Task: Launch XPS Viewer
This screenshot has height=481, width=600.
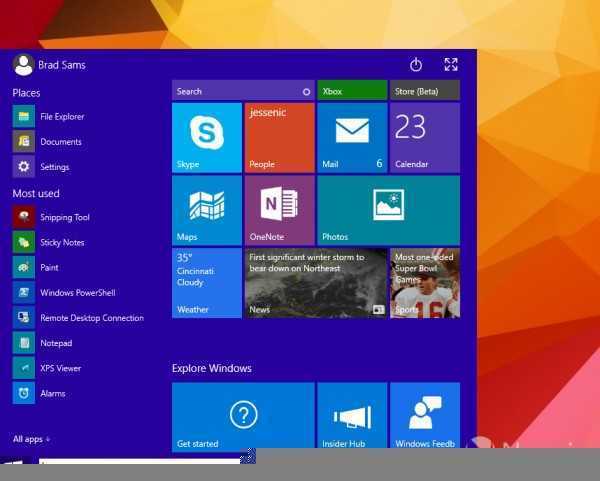Action: (x=47, y=368)
